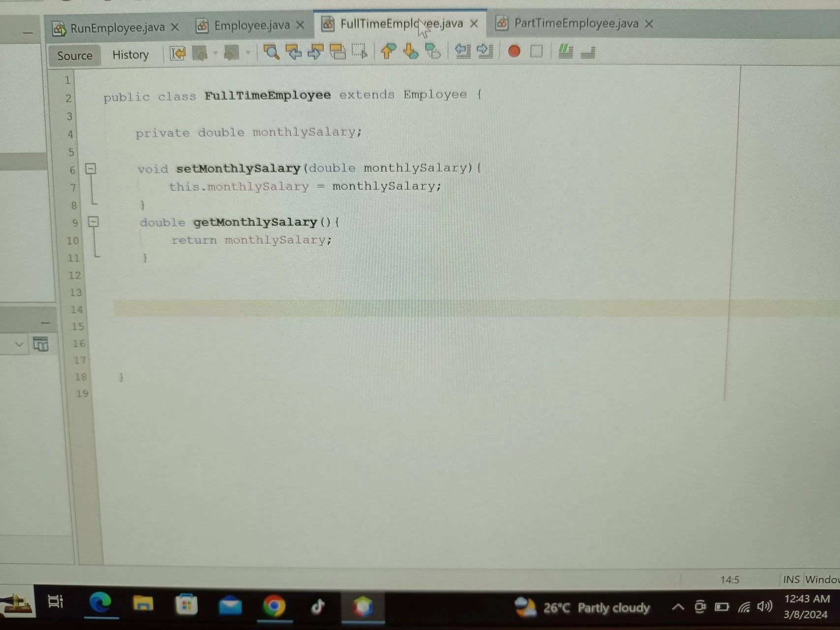The image size is (840, 630).
Task: Click the NetBeans taskbar icon
Action: tap(363, 607)
